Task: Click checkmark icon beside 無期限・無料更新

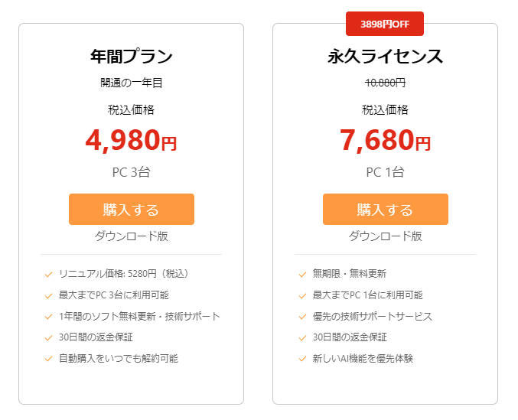Action: tap(303, 274)
